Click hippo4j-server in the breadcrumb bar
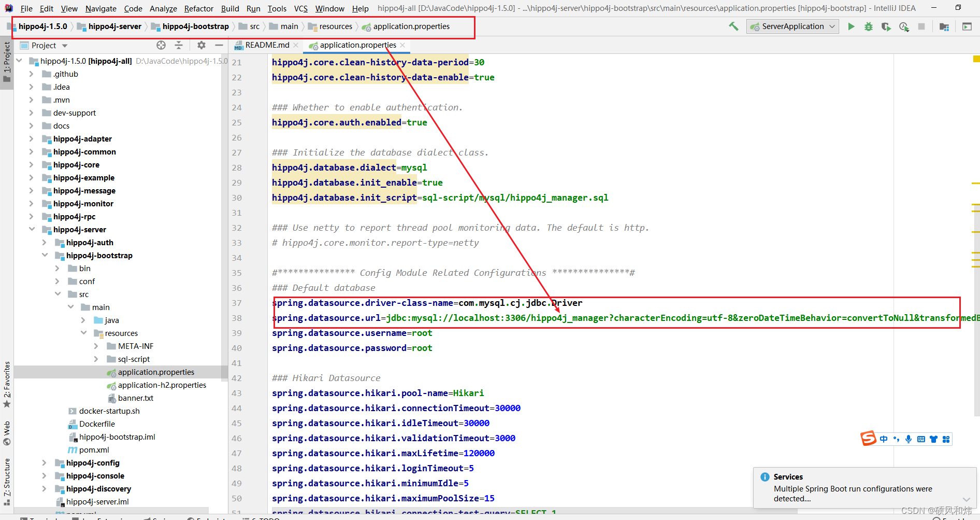This screenshot has height=520, width=980. pos(114,26)
